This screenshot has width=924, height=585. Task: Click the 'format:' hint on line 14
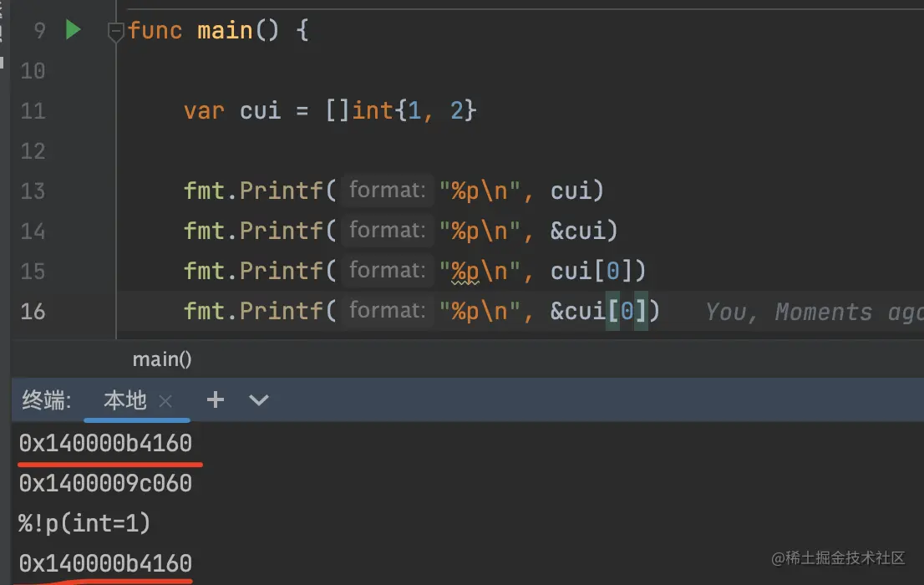(x=387, y=231)
